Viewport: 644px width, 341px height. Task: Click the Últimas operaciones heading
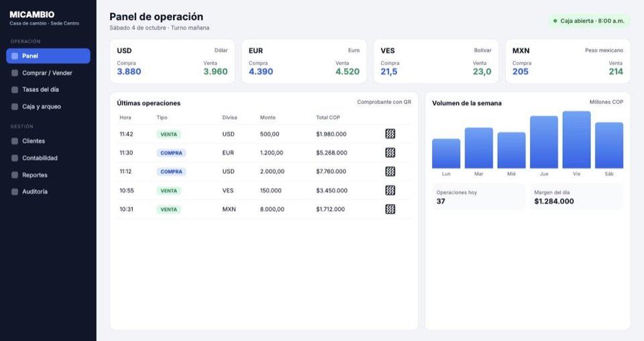tap(149, 103)
